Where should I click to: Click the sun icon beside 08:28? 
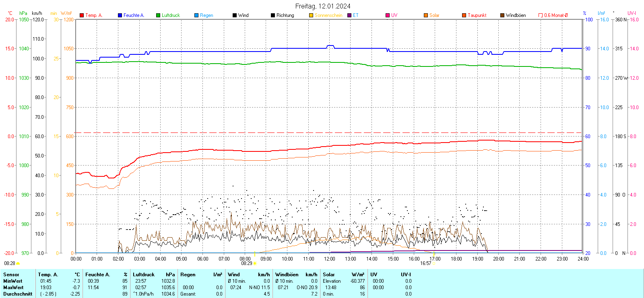pyautogui.click(x=18, y=263)
